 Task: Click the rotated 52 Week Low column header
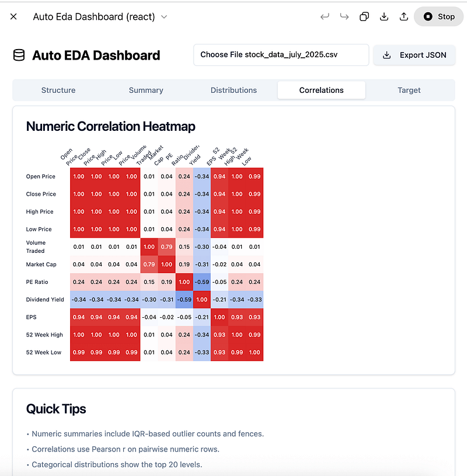tap(243, 157)
